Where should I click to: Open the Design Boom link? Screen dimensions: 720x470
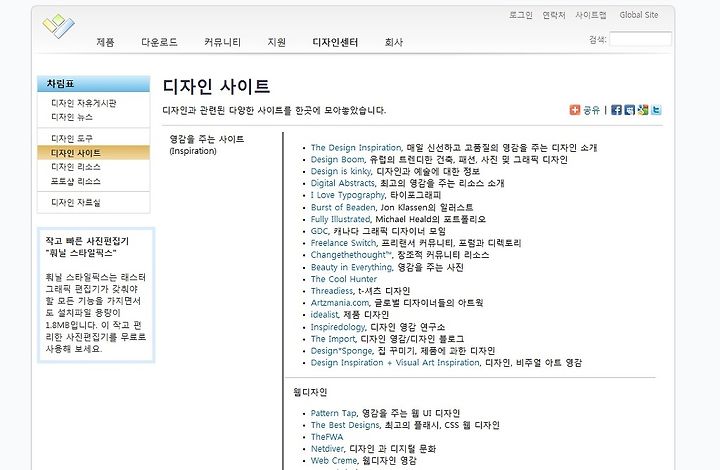(338, 159)
